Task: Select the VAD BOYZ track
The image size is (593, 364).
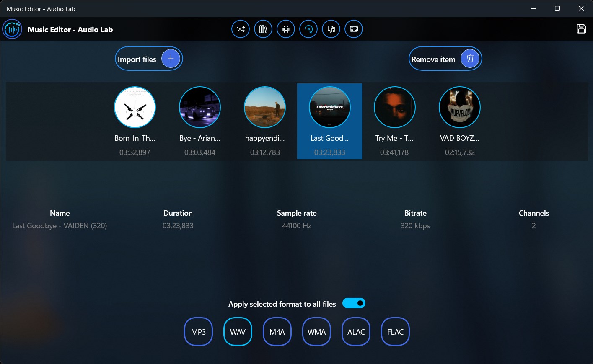Action: [x=459, y=107]
